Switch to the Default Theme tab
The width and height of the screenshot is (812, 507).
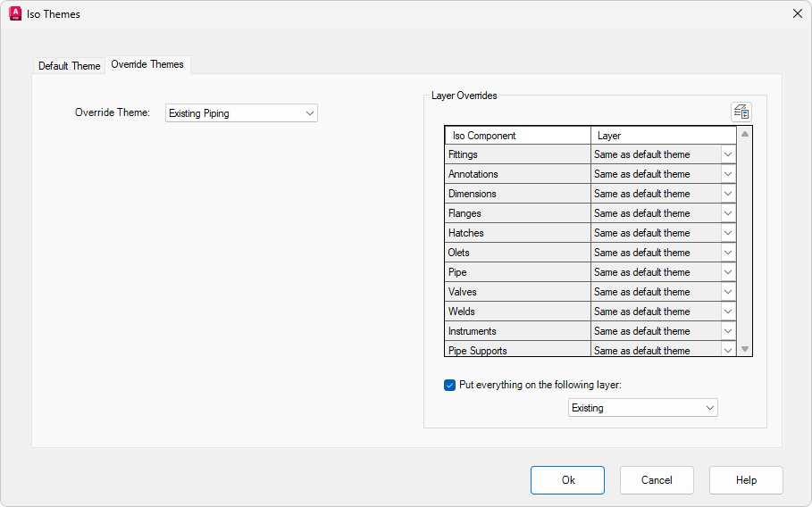[70, 66]
